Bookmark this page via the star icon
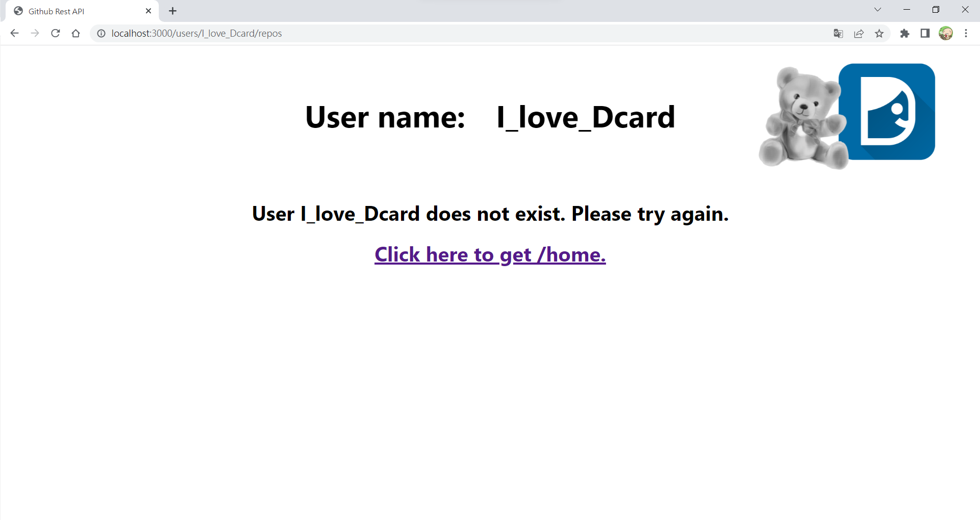This screenshot has height=520, width=980. [880, 33]
